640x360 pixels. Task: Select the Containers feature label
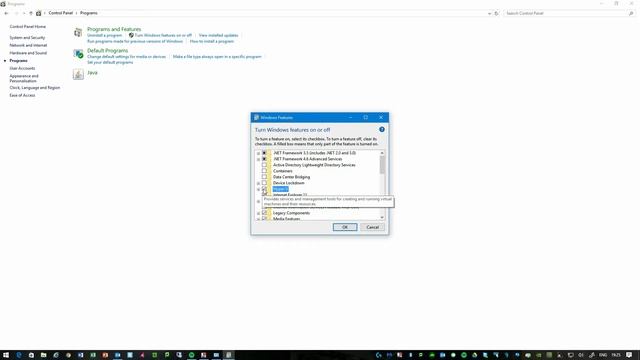(282, 171)
